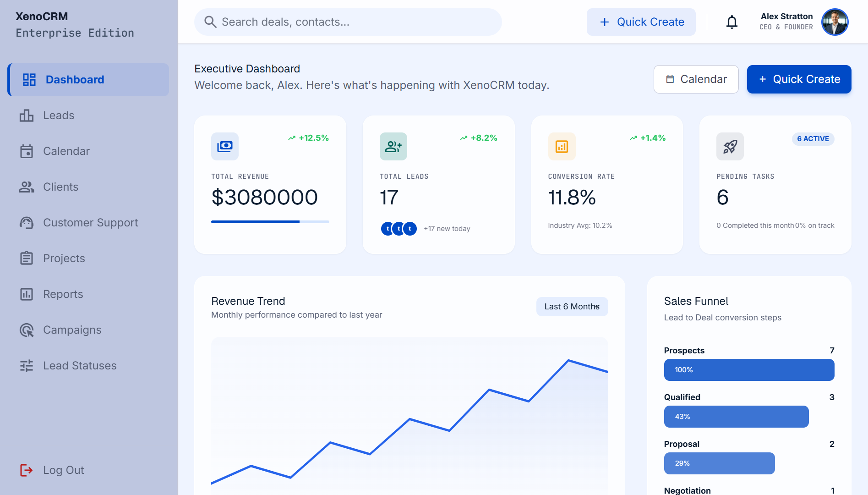This screenshot has width=868, height=495.
Task: Click the Customer Support headset icon
Action: pyautogui.click(x=27, y=223)
